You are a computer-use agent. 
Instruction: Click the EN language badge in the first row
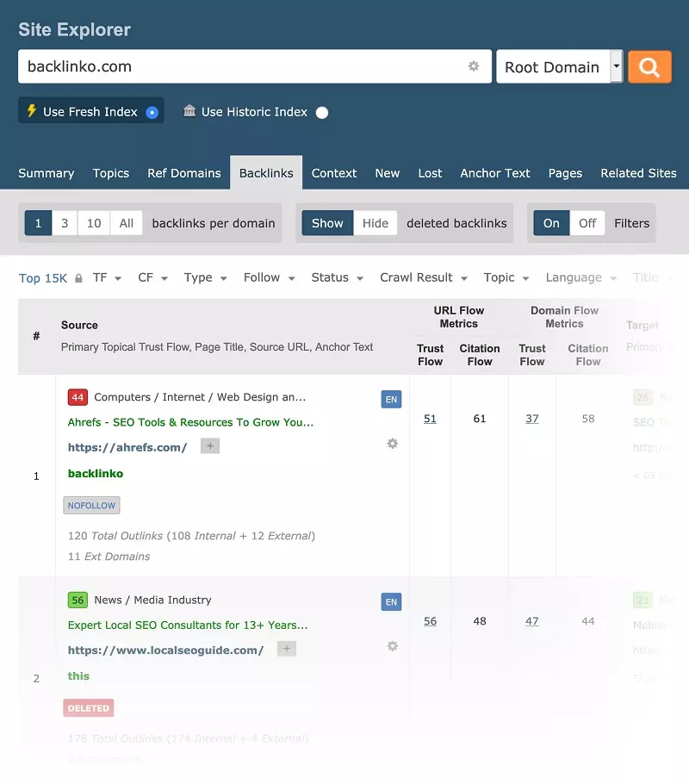click(391, 399)
